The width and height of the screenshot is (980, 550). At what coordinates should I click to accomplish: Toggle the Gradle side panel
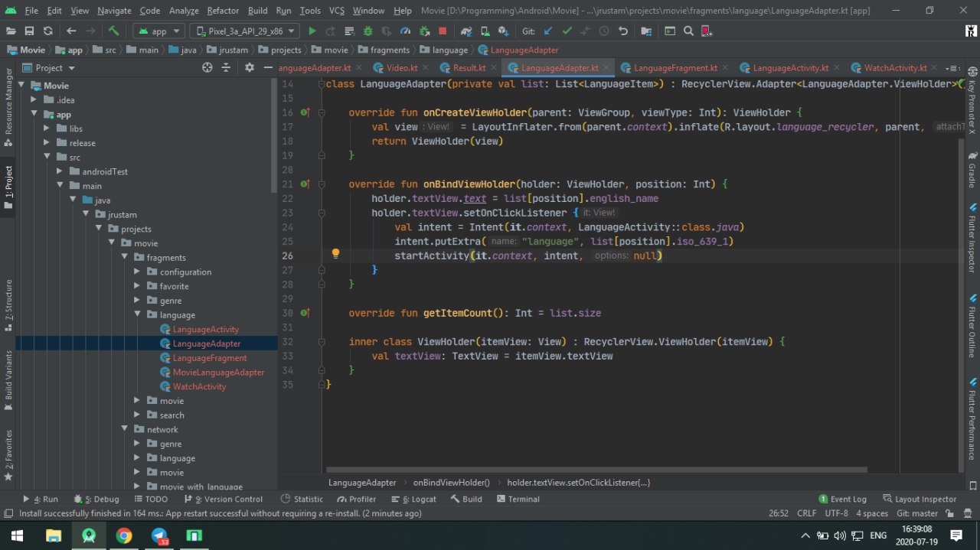(972, 171)
